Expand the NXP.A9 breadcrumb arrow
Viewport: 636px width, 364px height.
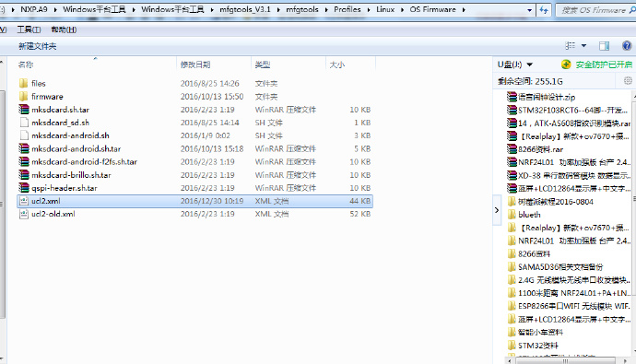(55, 9)
